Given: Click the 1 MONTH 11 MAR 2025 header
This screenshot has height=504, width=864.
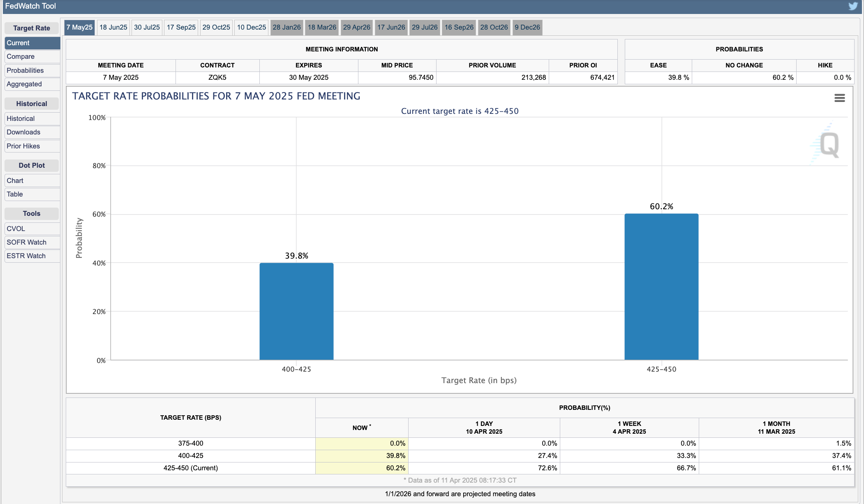Looking at the screenshot, I should 776,428.
